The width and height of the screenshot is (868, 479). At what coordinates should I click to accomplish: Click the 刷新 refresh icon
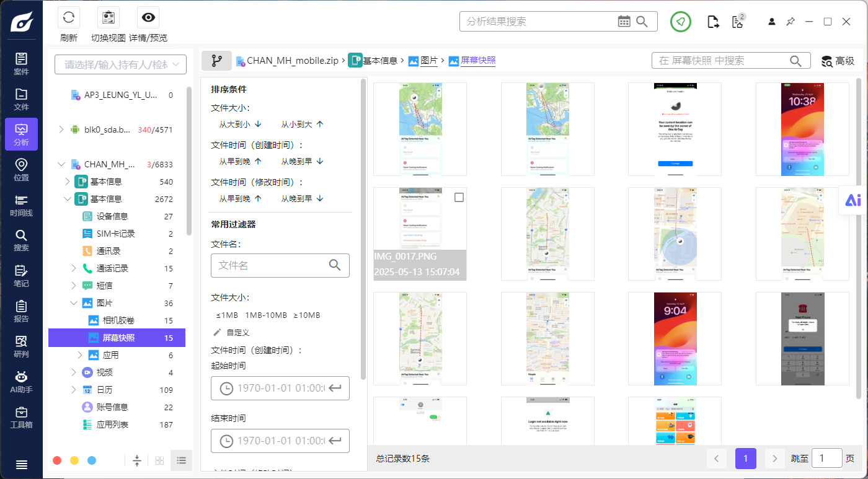click(69, 17)
